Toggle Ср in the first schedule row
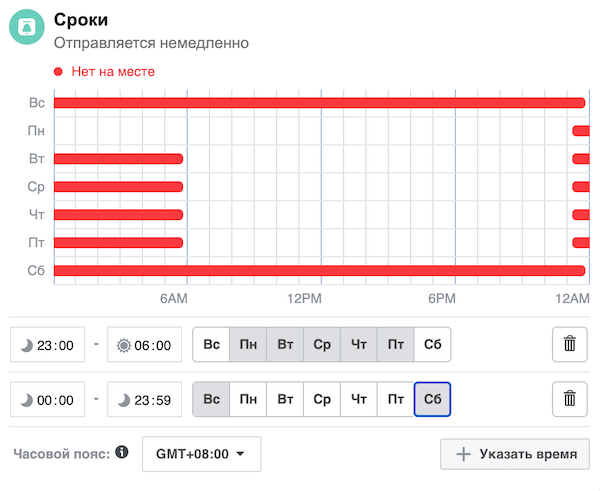Image resolution: width=600 pixels, height=491 pixels. (322, 345)
